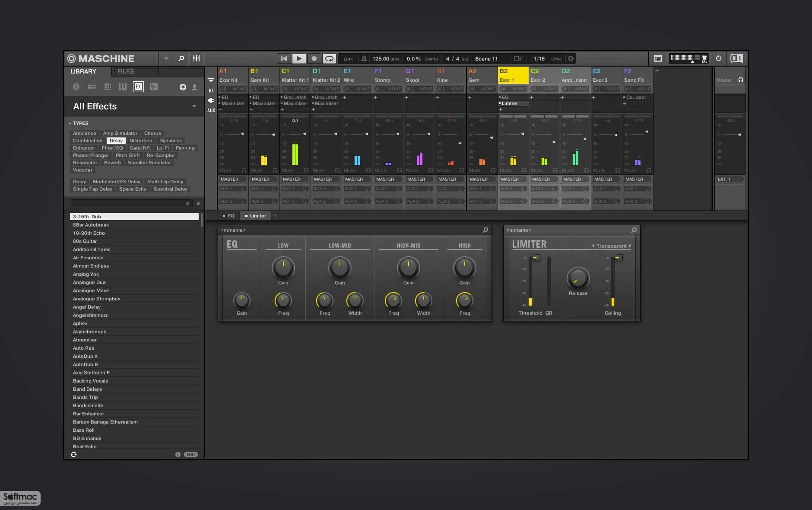Image resolution: width=812 pixels, height=510 pixels.
Task: Open EQ preset search magnifier
Action: 485,230
